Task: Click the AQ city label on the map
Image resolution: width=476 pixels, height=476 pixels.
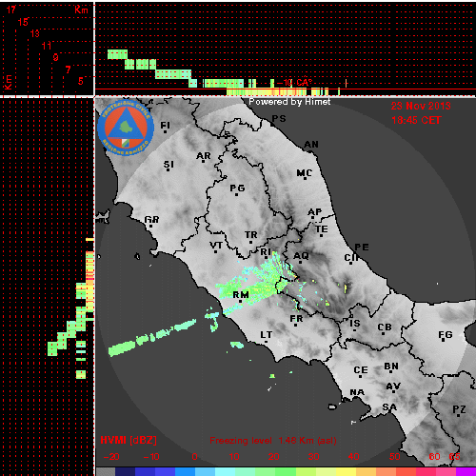Action: pos(301,256)
